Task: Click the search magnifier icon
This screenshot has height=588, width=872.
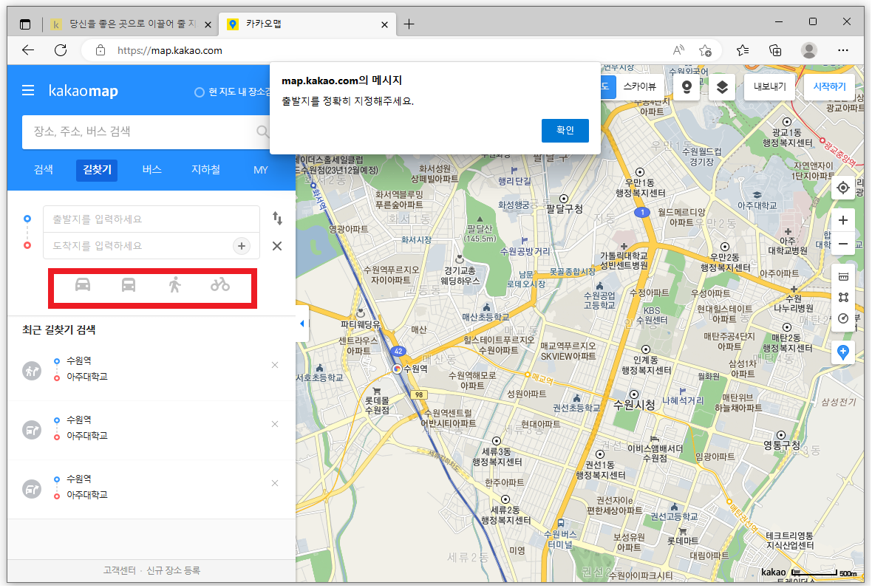Action: [262, 131]
